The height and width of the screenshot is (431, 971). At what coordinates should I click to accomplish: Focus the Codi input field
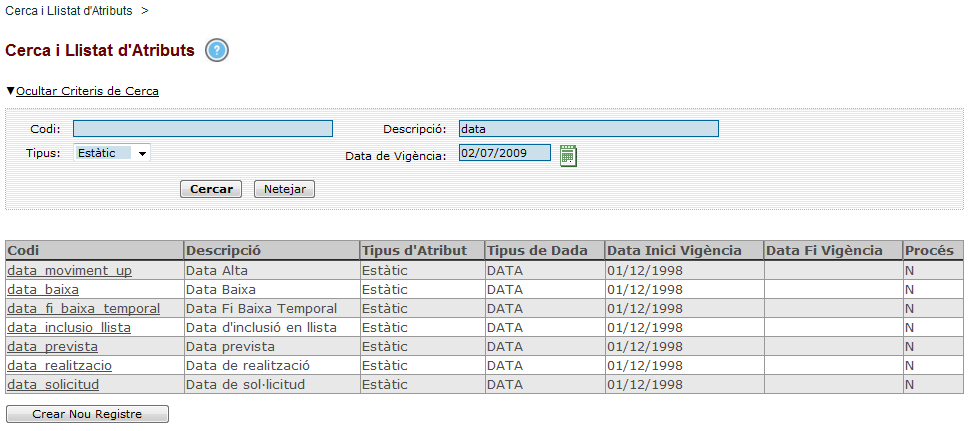pos(203,129)
